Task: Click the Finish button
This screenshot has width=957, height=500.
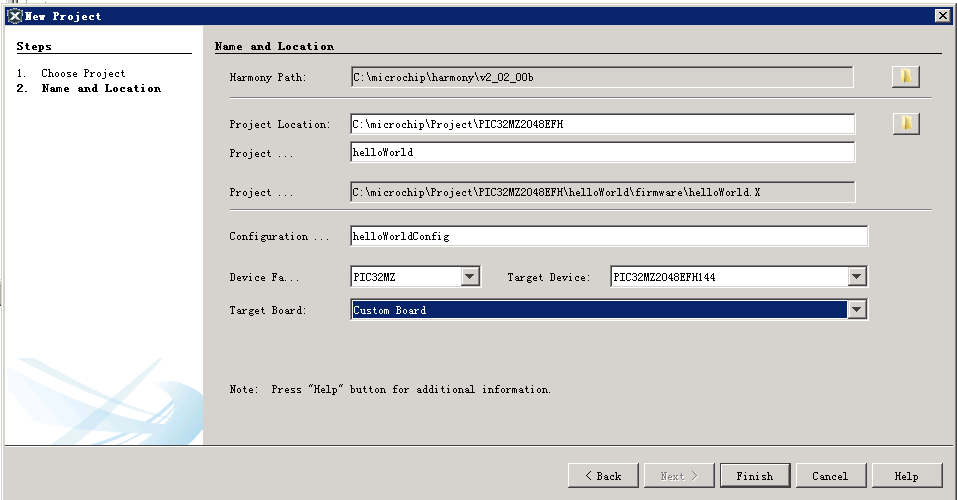Action: [x=755, y=476]
